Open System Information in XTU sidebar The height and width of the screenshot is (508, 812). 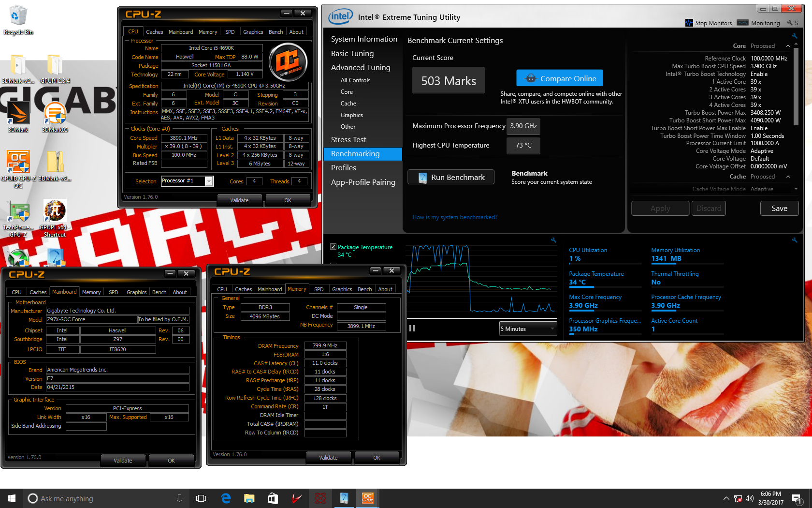pyautogui.click(x=364, y=39)
